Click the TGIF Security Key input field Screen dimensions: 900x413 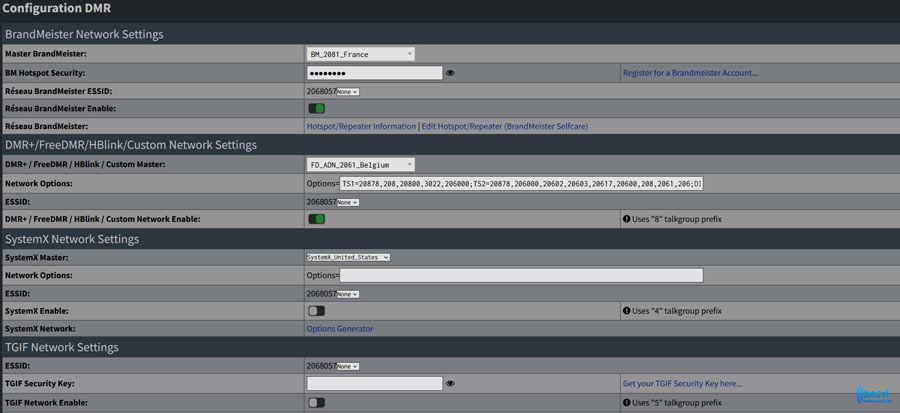[374, 383]
